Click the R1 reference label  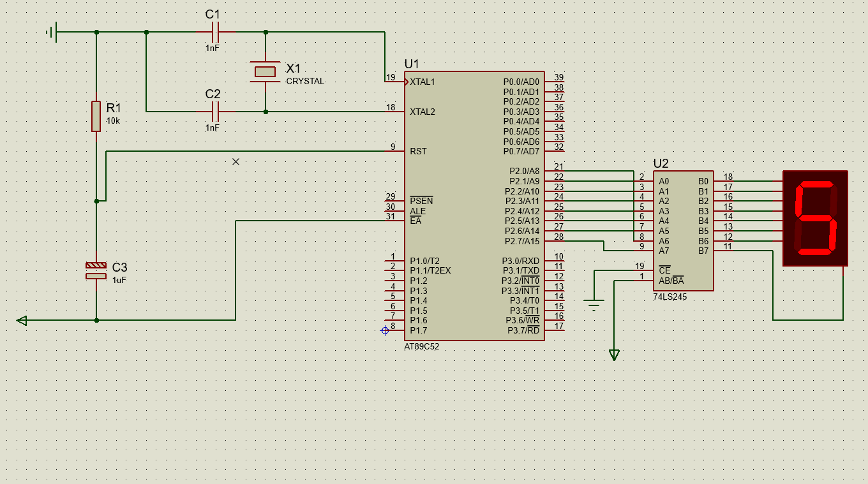[x=114, y=108]
